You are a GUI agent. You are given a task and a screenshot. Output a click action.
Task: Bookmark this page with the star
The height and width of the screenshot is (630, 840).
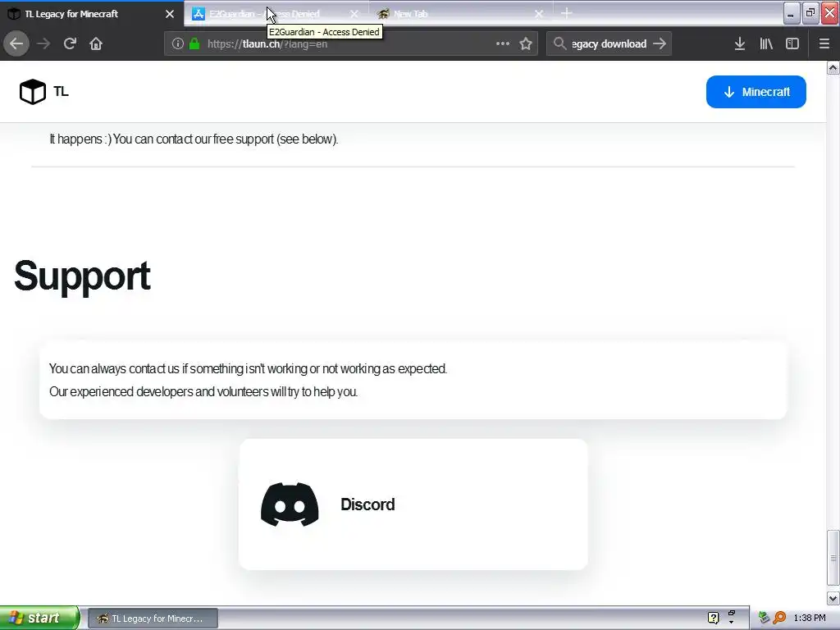[526, 44]
